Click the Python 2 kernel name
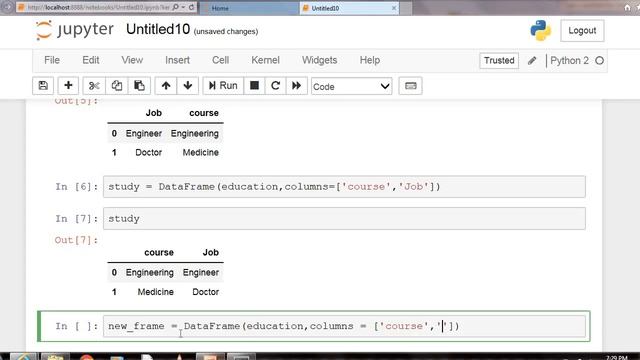This screenshot has height=360, width=640. point(569,61)
